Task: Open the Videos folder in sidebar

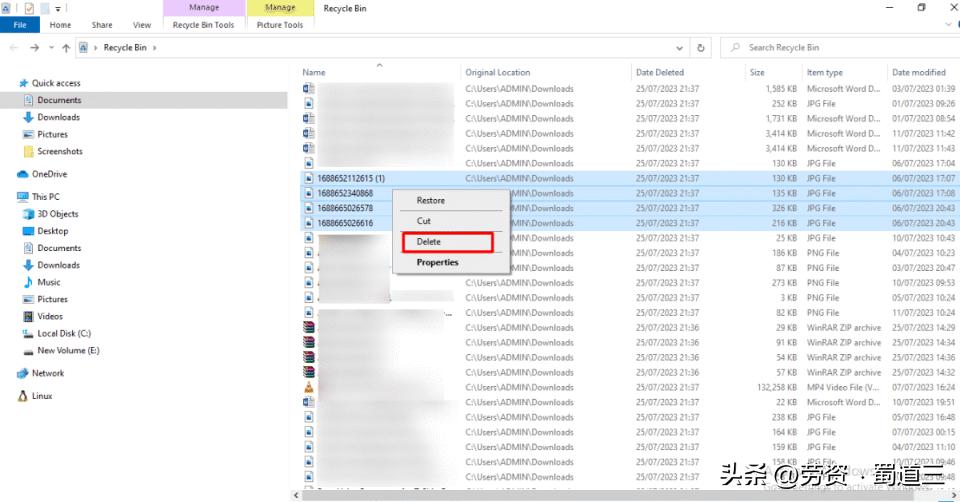Action: [50, 317]
